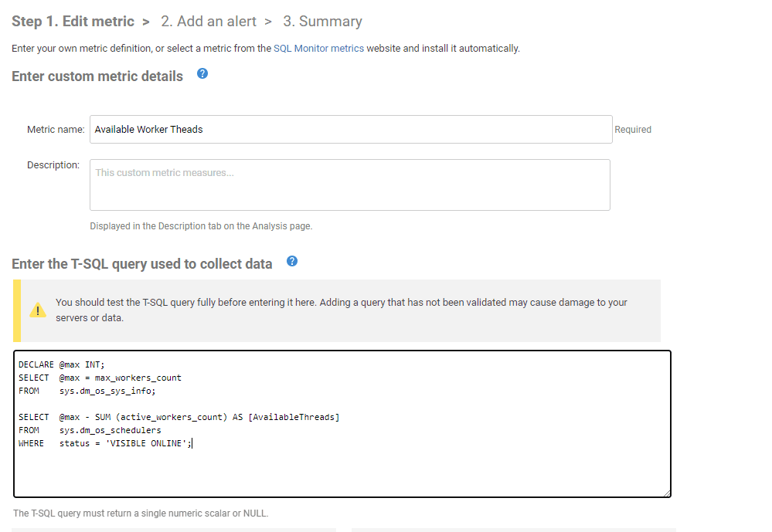Viewport: 772px width, 532px height.
Task: Click the Description text area
Action: tap(348, 184)
